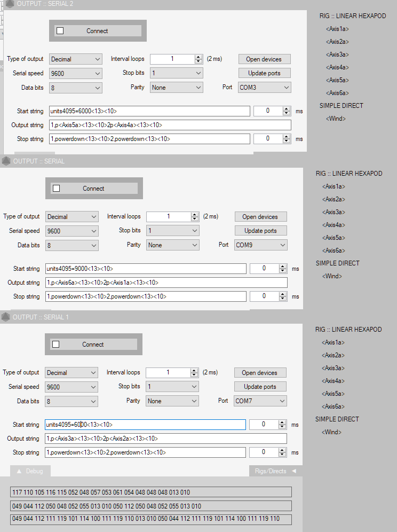Click debug line starting 049 044 112 050

151,506
